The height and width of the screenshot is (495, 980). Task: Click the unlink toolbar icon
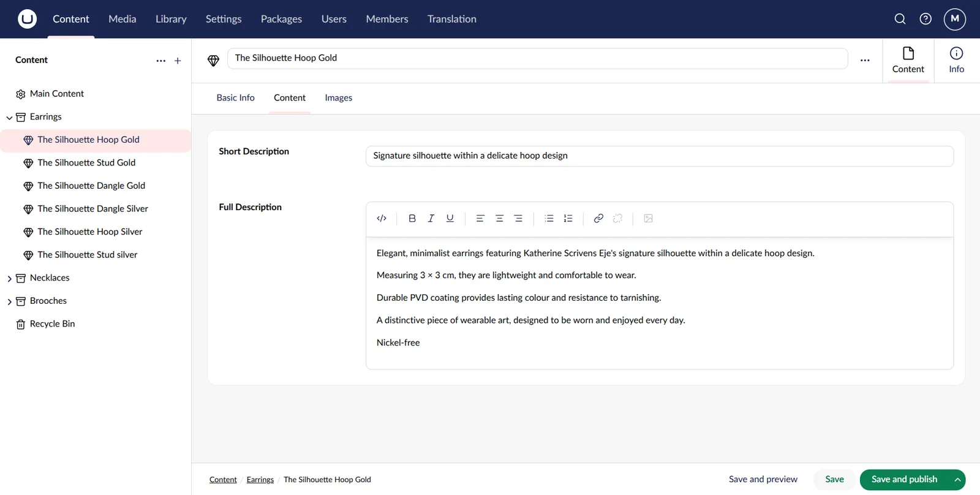(617, 218)
